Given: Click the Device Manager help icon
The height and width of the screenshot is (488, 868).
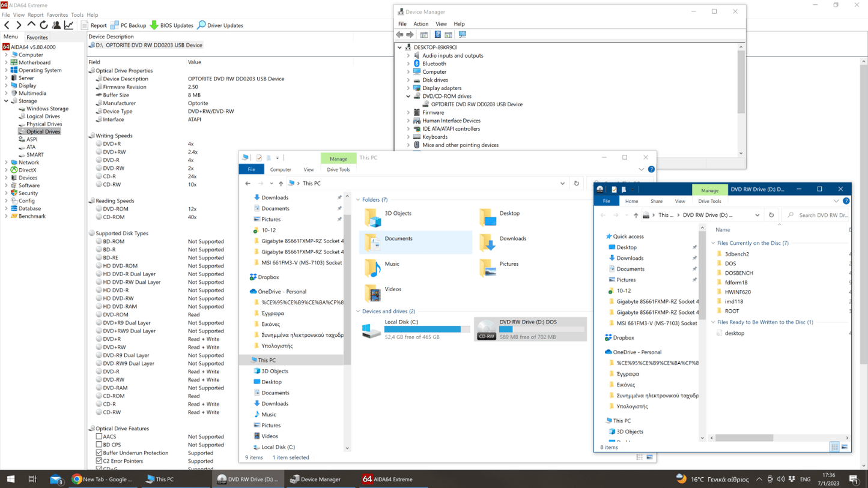Looking at the screenshot, I should tap(437, 35).
